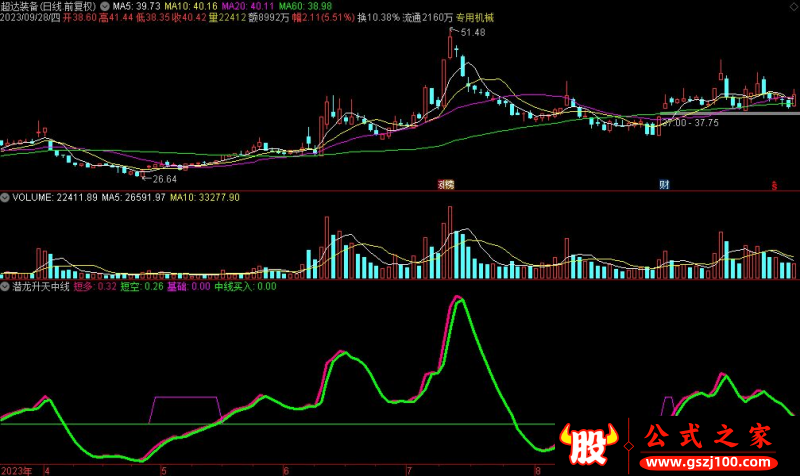Screen dimensions: 800x476
Task: Click the close price 收40.42
Action: (189, 18)
